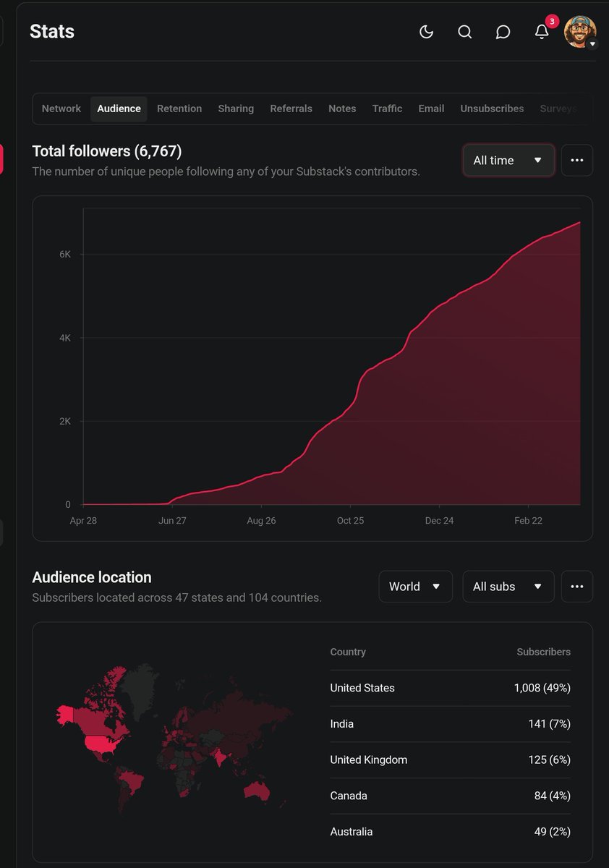The image size is (609, 868).
Task: Switch to the Retention tab
Action: [x=179, y=109]
